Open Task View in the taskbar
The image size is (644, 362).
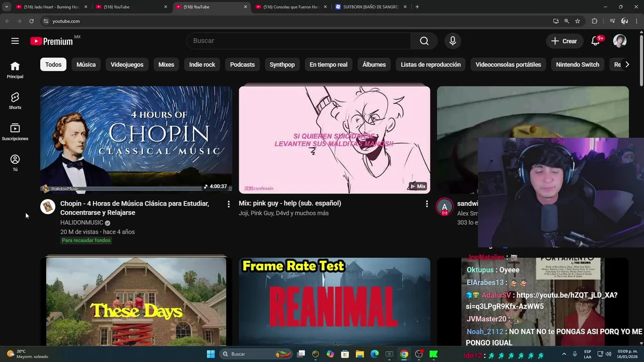tap(301, 354)
